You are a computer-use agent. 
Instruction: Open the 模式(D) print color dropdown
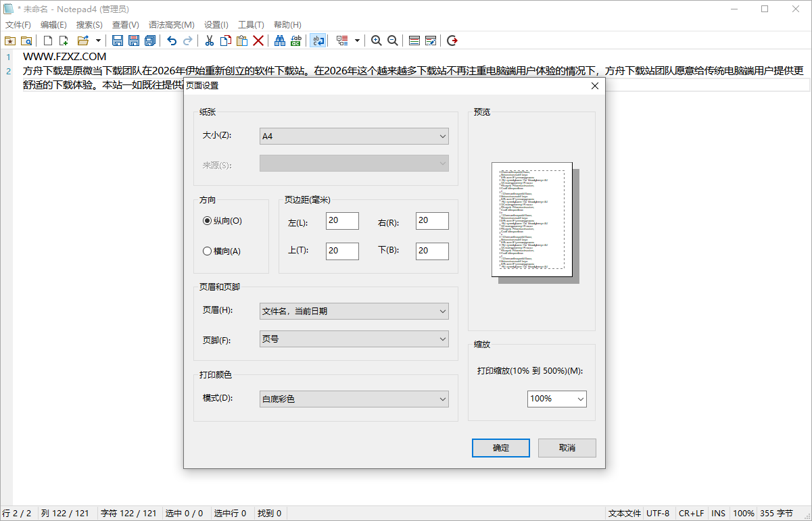[354, 399]
